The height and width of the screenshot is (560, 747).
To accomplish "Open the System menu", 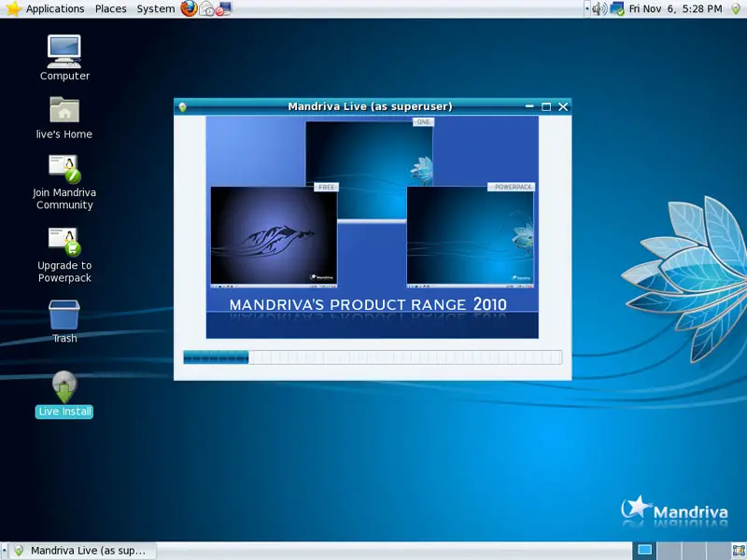I will click(156, 8).
